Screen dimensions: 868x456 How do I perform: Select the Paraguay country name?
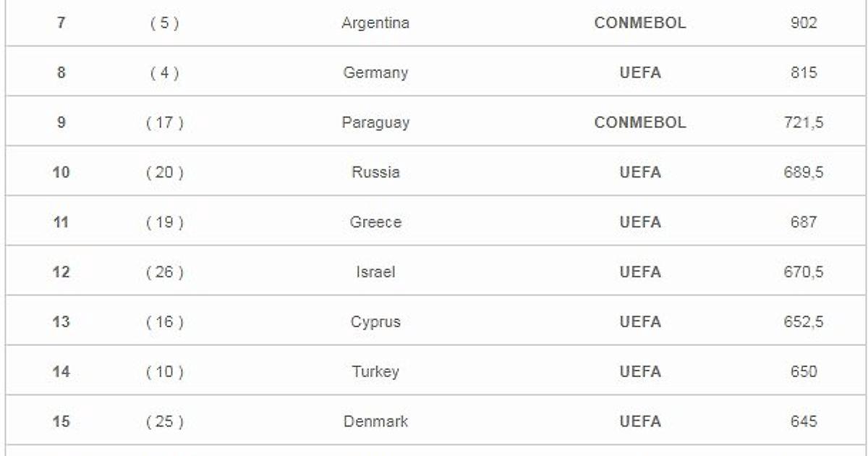375,123
